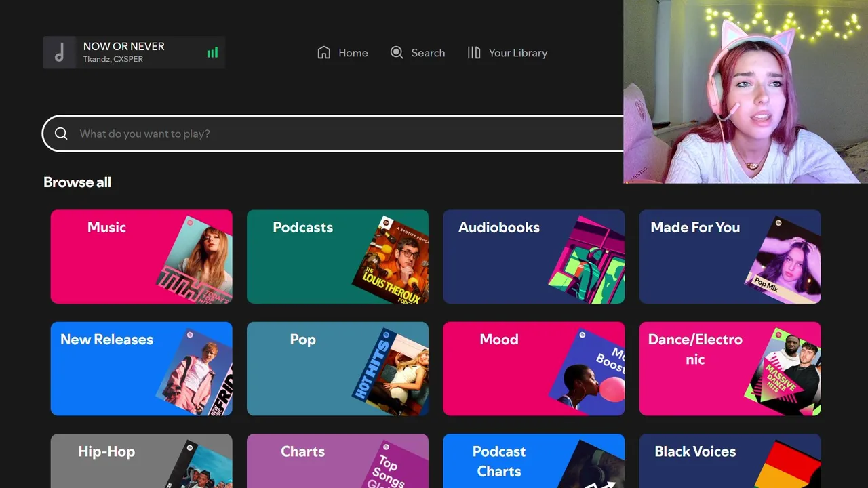The image size is (868, 488).
Task: Click the music note album placeholder icon
Action: click(x=60, y=53)
